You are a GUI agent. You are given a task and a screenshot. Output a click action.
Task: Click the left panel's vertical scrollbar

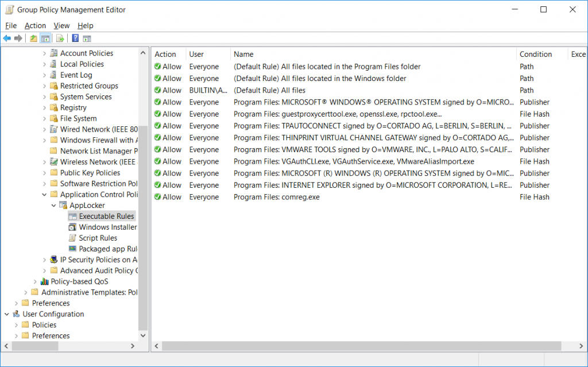[143, 201]
